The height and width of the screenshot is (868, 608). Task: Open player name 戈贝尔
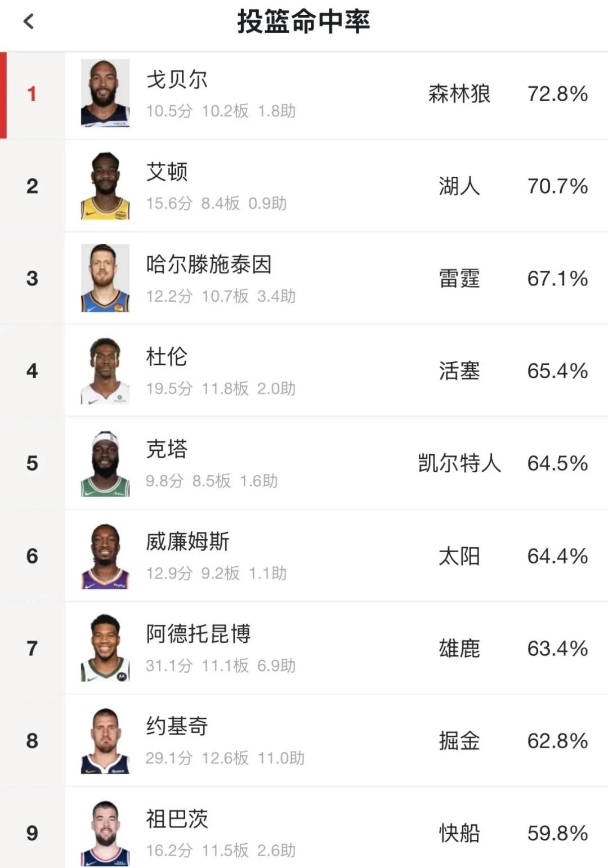tap(177, 79)
